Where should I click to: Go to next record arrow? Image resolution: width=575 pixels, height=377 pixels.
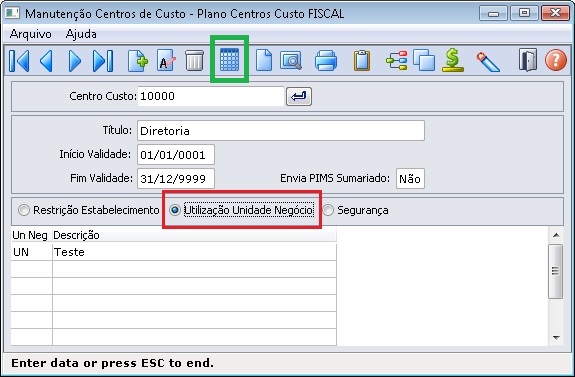point(74,61)
